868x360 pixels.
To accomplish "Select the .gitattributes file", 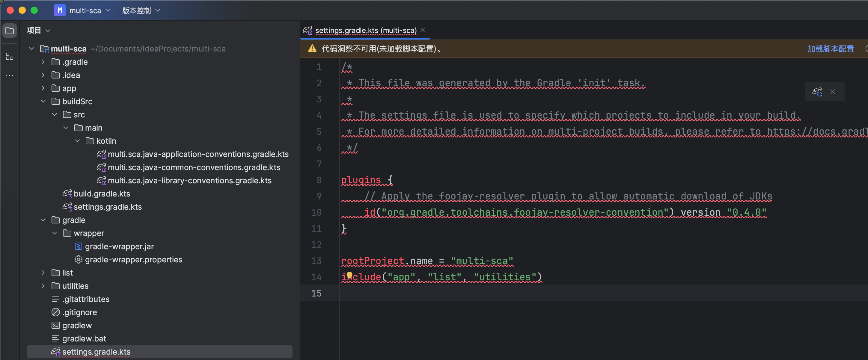I will tap(86, 299).
